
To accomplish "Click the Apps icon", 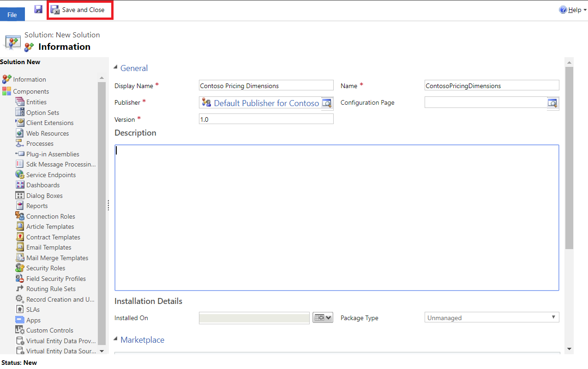I will click(x=20, y=320).
